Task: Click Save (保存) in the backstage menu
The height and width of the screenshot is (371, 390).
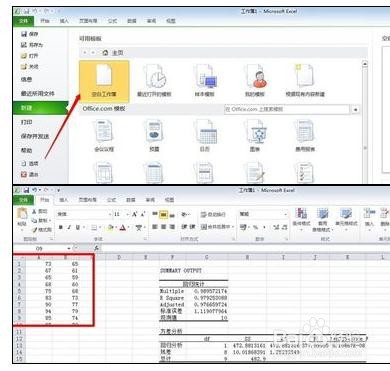Action: pos(30,34)
